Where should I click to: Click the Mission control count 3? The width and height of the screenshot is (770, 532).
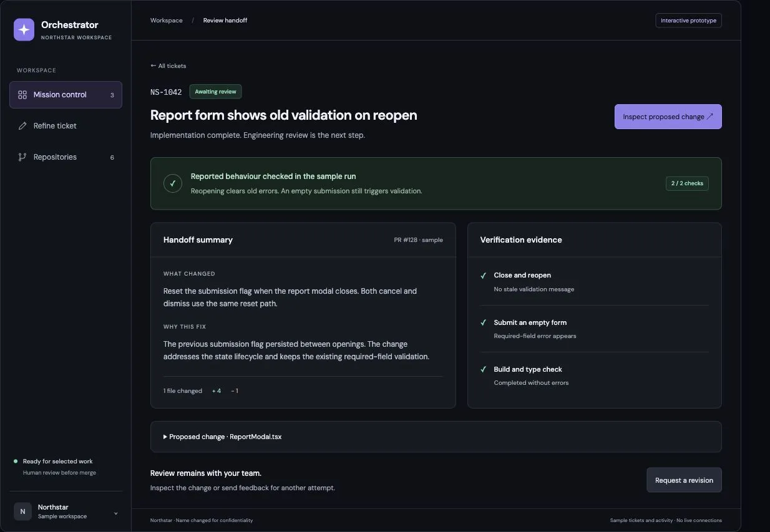[x=112, y=95]
